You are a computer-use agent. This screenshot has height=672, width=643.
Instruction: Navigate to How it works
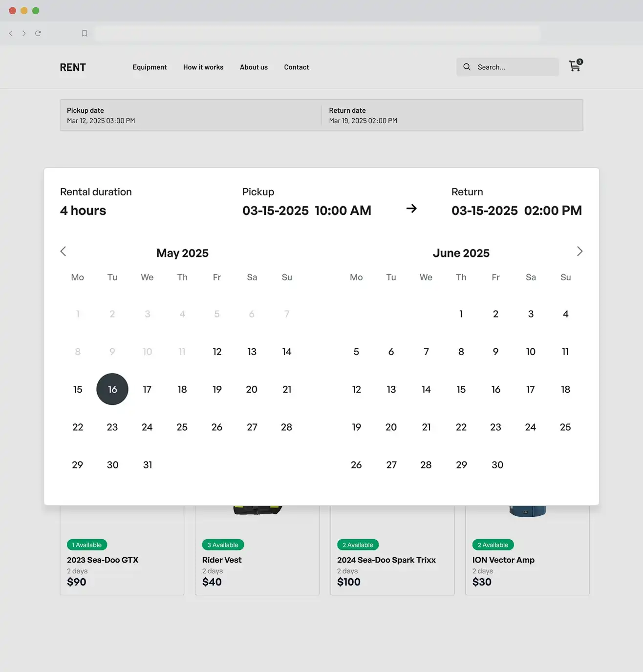(203, 67)
